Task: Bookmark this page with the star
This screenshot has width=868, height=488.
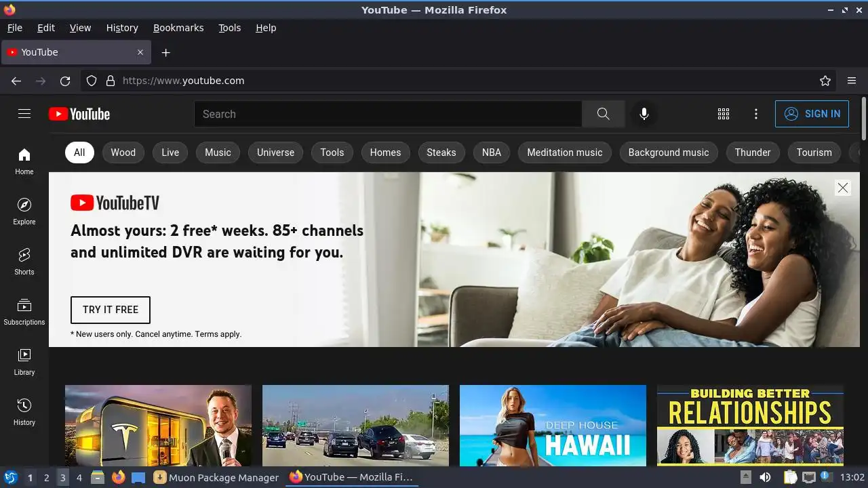Action: [x=825, y=81]
